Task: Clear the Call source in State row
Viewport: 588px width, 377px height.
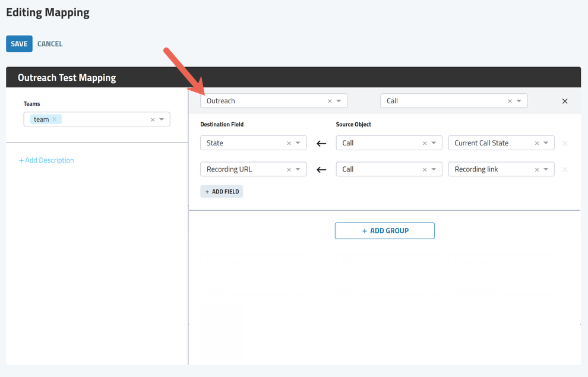Action: click(425, 143)
